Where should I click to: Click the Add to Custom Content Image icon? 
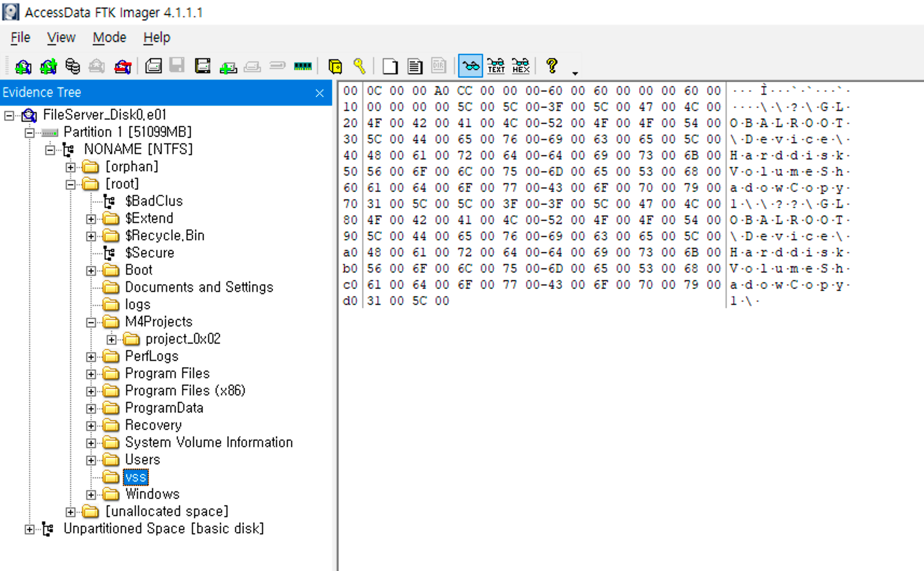pyautogui.click(x=228, y=67)
